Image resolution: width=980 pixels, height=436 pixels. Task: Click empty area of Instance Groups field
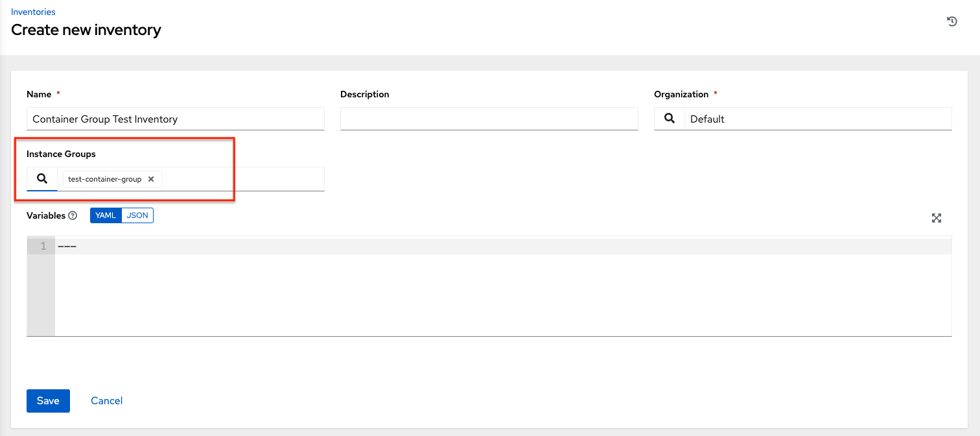tap(243, 179)
